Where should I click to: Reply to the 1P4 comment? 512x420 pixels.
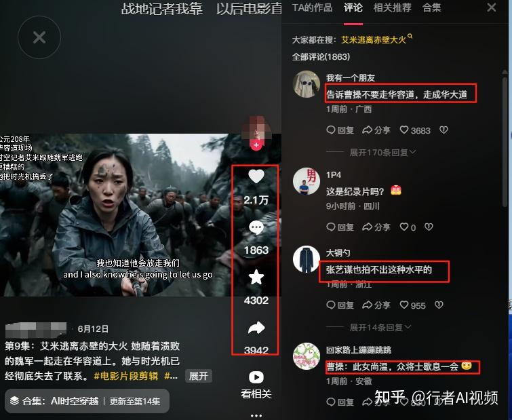point(340,227)
